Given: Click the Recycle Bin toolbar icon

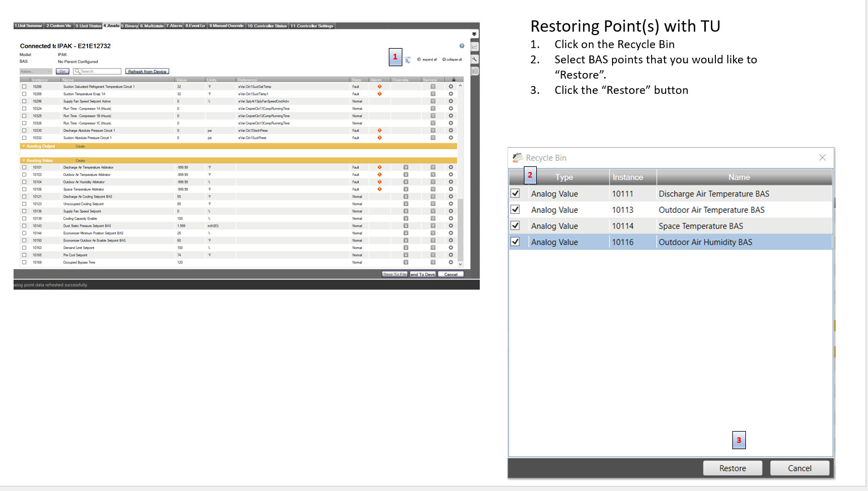Looking at the screenshot, I should [x=407, y=59].
